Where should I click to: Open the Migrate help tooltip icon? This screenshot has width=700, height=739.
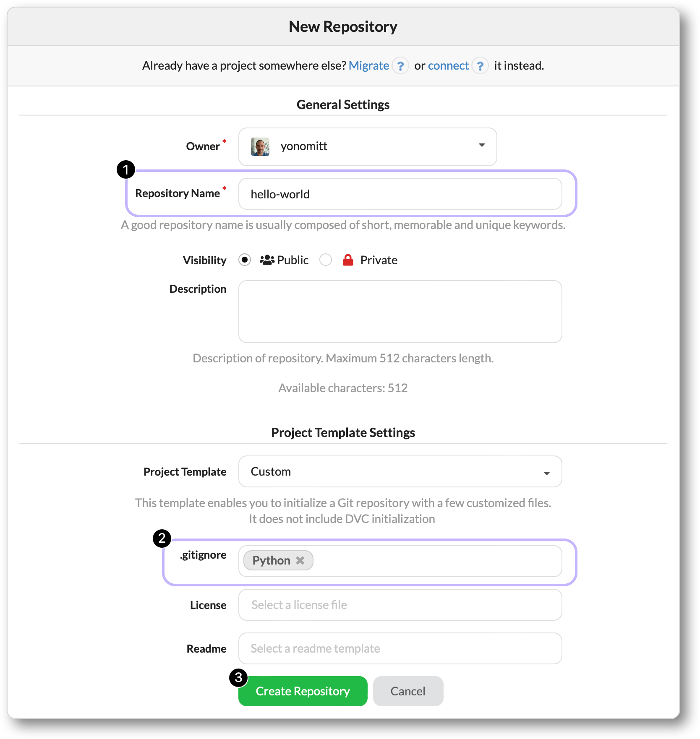(401, 65)
